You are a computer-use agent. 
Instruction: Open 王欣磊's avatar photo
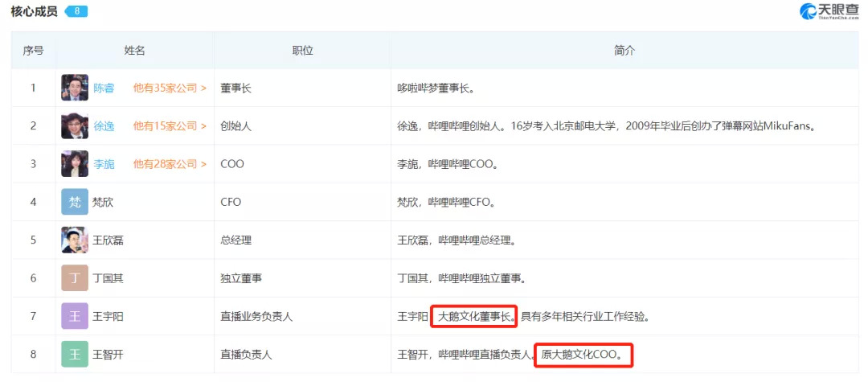point(74,240)
